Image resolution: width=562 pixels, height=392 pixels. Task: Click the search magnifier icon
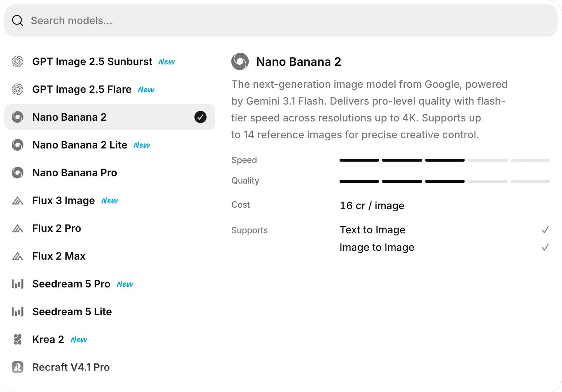18,21
